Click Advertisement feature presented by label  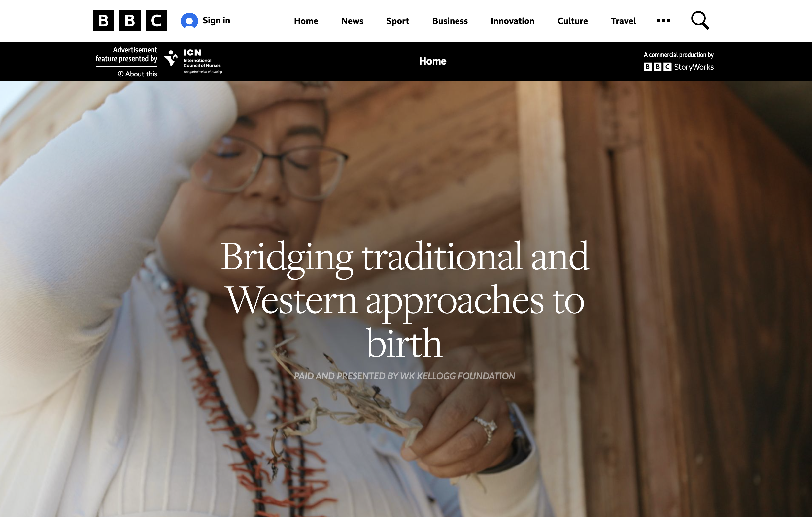click(x=126, y=54)
